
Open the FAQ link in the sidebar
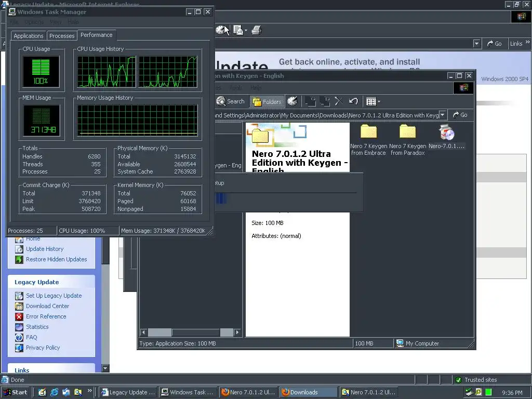click(32, 337)
